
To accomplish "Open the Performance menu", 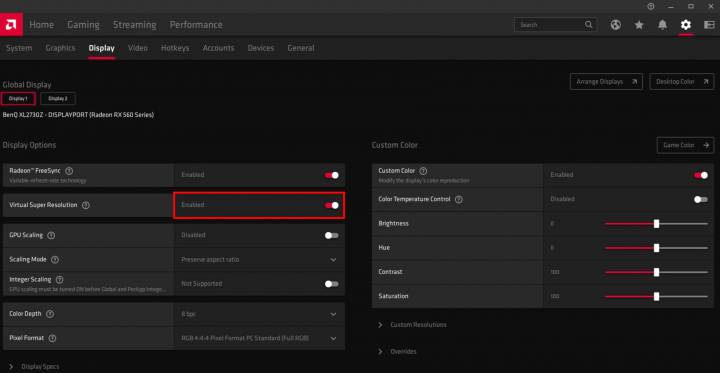I will click(x=196, y=25).
